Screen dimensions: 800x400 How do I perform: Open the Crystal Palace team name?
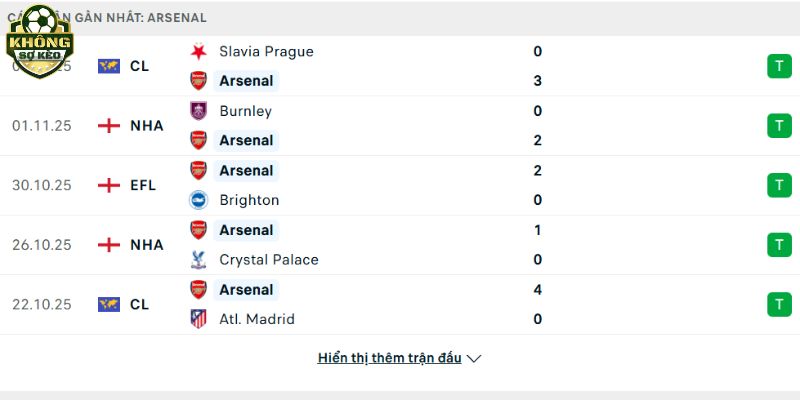coord(268,260)
